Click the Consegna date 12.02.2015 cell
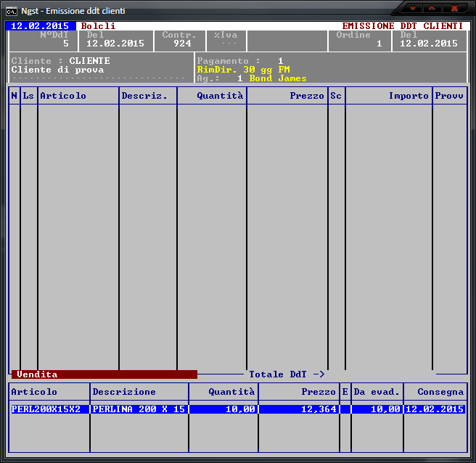The height and width of the screenshot is (463, 476). [435, 409]
